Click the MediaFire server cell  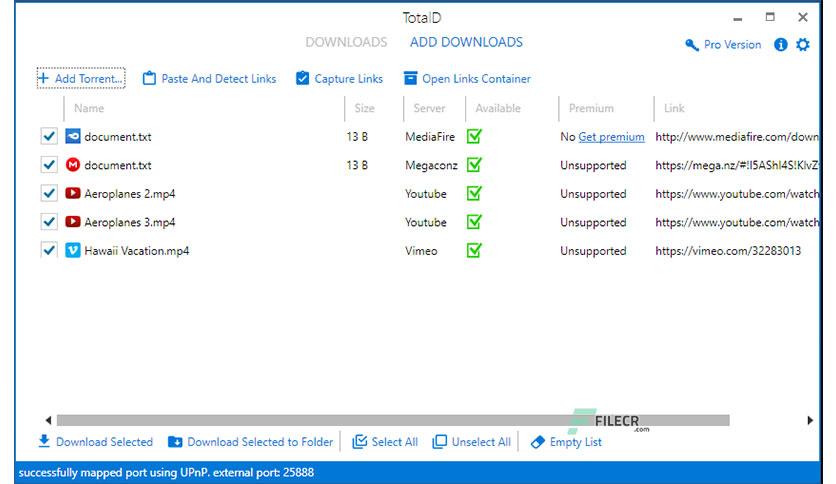[430, 137]
